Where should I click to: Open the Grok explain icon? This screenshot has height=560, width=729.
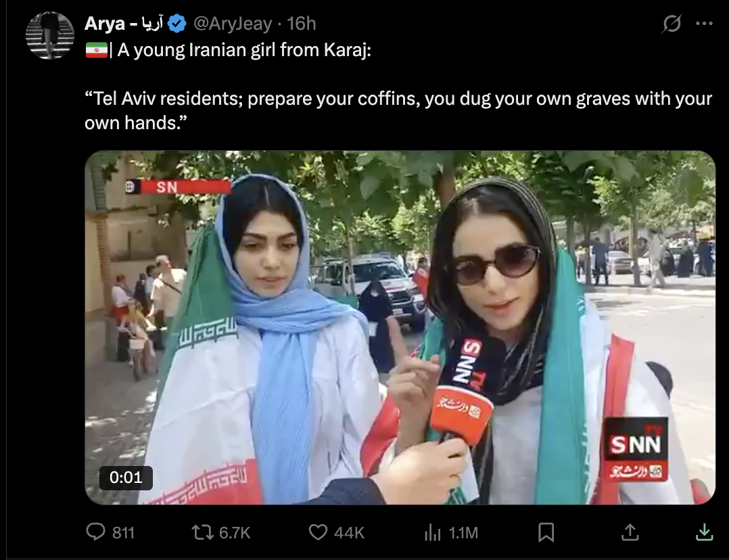point(672,23)
